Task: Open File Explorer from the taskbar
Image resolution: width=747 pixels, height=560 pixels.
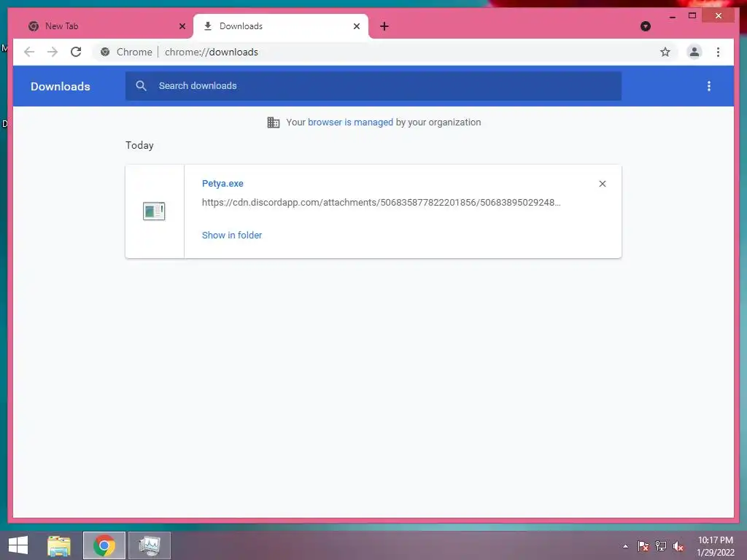Action: coord(59,545)
